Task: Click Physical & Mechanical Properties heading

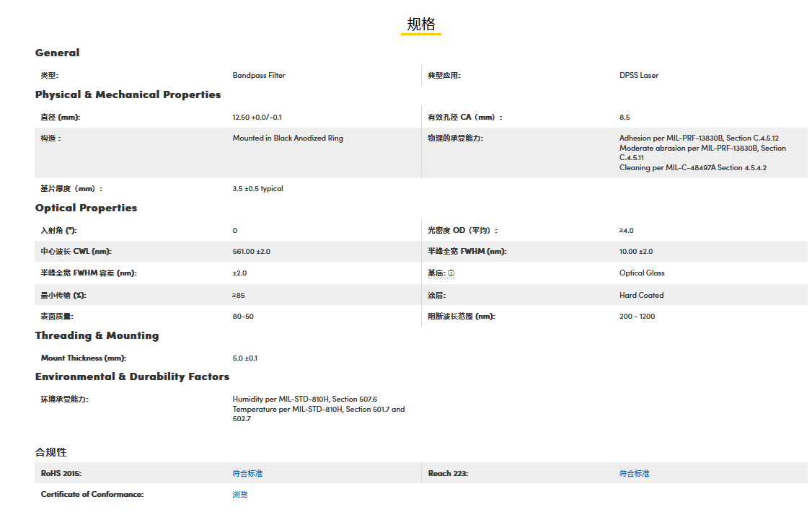Action: (x=128, y=94)
